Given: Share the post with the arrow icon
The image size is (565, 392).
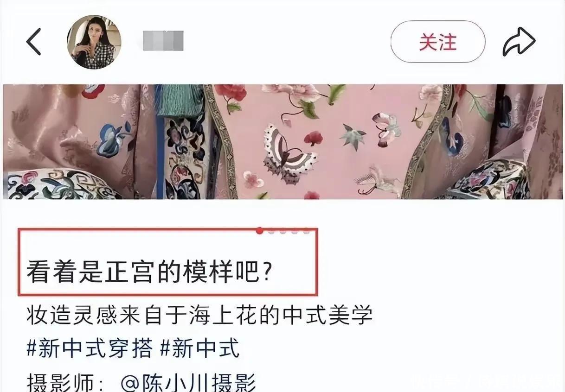Looking at the screenshot, I should pos(519,42).
